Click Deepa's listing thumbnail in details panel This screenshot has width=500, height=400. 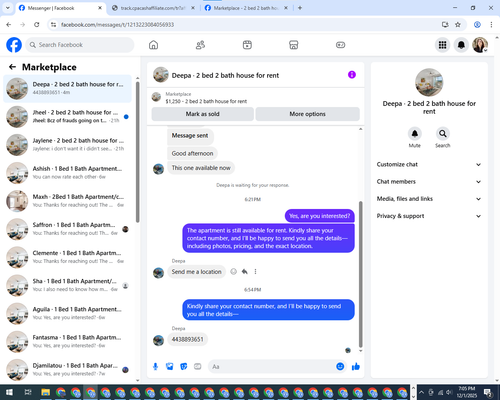tap(429, 82)
